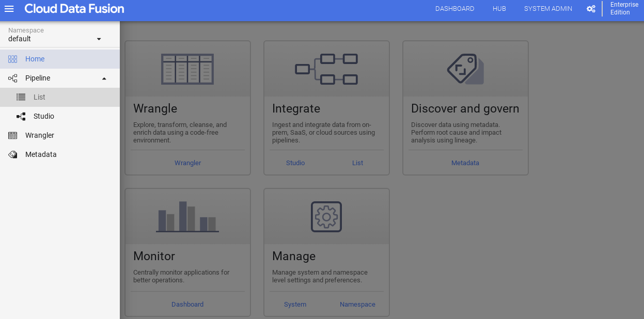Click the hamburger menu icon
This screenshot has width=644, height=319.
pyautogui.click(x=9, y=9)
